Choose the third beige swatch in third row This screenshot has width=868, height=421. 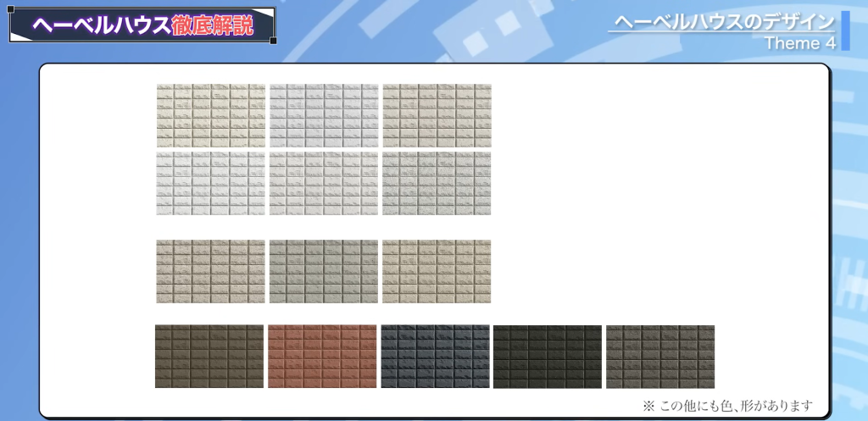(x=437, y=271)
